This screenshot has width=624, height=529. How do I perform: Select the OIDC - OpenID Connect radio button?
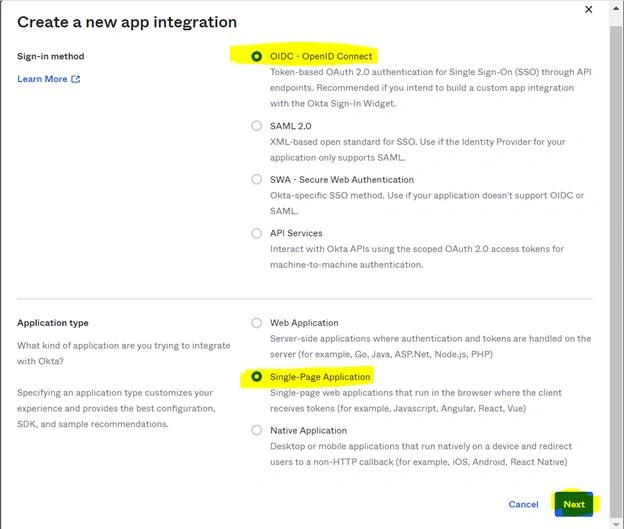point(257,57)
